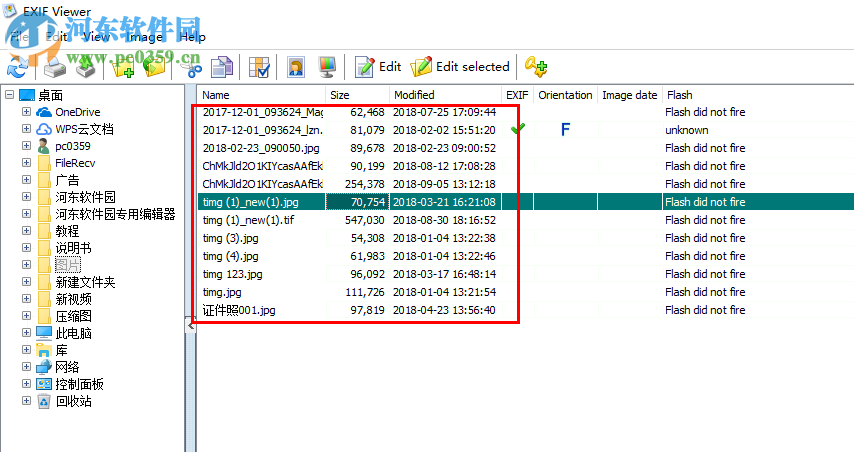The image size is (854, 452).
Task: Click the scissors cut icon
Action: (191, 68)
